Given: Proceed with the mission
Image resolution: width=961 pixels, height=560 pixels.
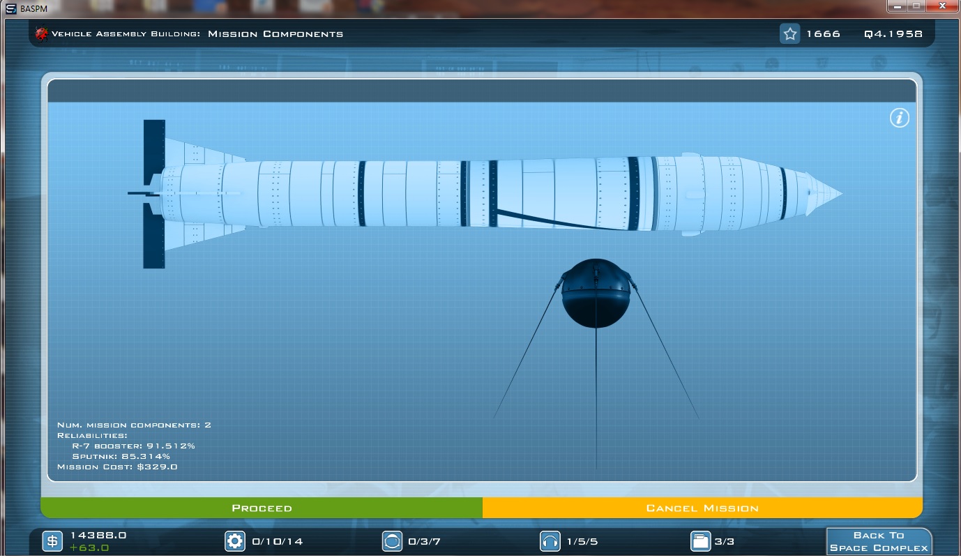Looking at the screenshot, I should tap(262, 508).
